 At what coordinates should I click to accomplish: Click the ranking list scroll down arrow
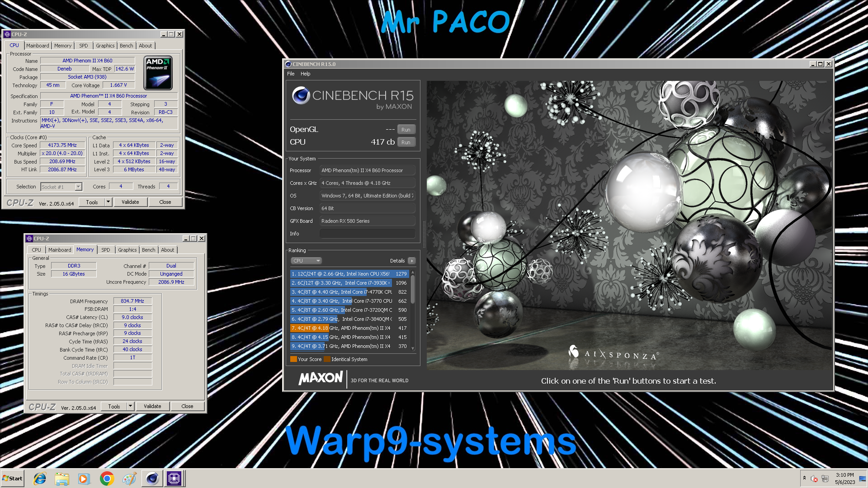413,348
